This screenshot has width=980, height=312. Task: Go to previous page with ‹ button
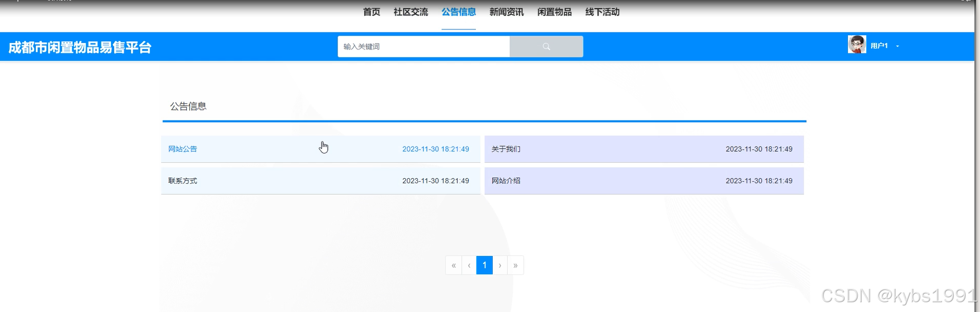pos(469,265)
